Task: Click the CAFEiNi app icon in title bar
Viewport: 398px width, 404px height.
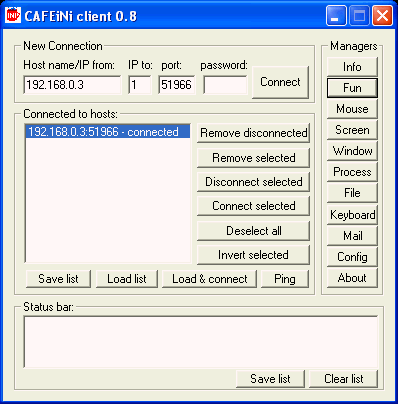Action: (13, 15)
